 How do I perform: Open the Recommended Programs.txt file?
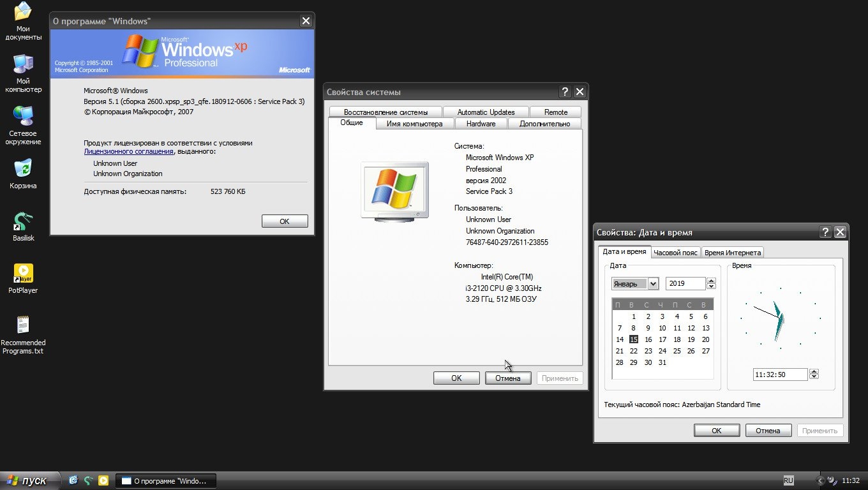coord(23,325)
